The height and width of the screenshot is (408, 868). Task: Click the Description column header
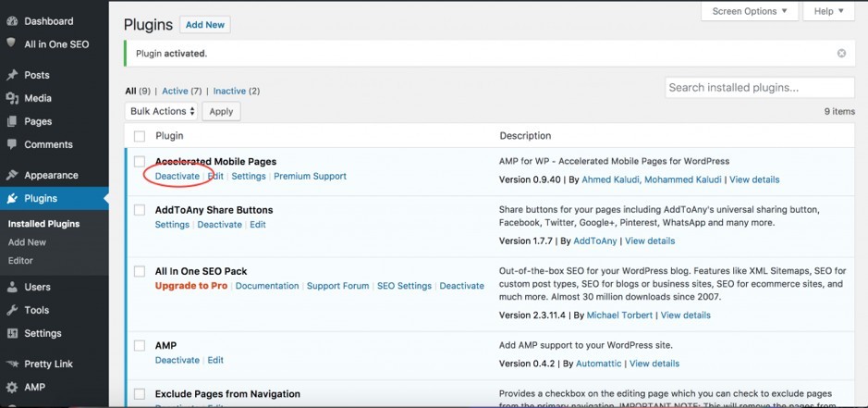click(525, 136)
